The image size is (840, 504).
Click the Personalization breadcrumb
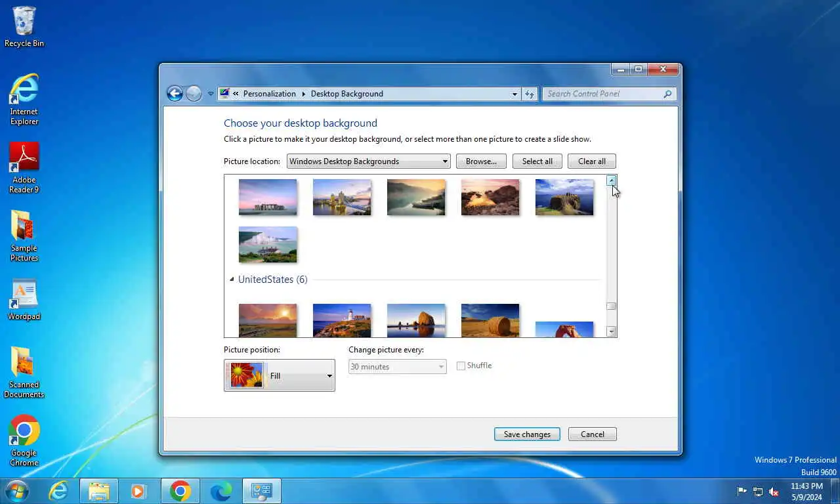coord(270,94)
